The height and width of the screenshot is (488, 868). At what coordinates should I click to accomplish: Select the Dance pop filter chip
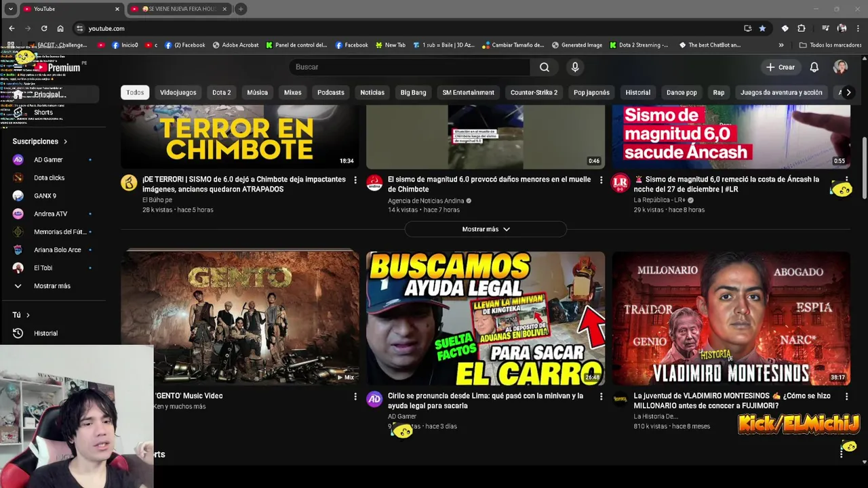tap(682, 92)
